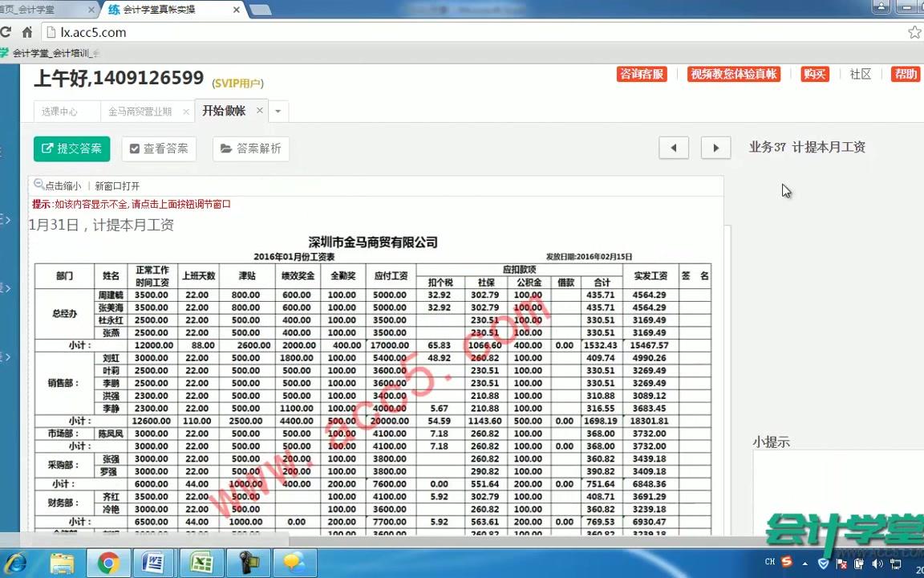Open the volume control in the system tray
This screenshot has width=924, height=578.
click(x=878, y=563)
